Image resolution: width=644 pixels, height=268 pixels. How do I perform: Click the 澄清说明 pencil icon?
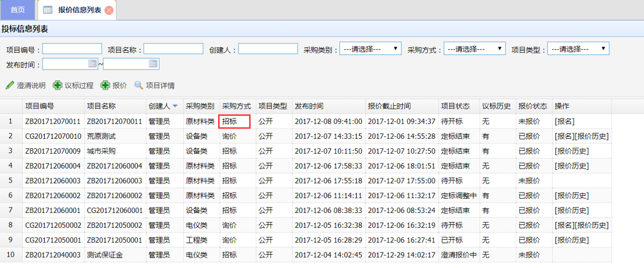10,86
